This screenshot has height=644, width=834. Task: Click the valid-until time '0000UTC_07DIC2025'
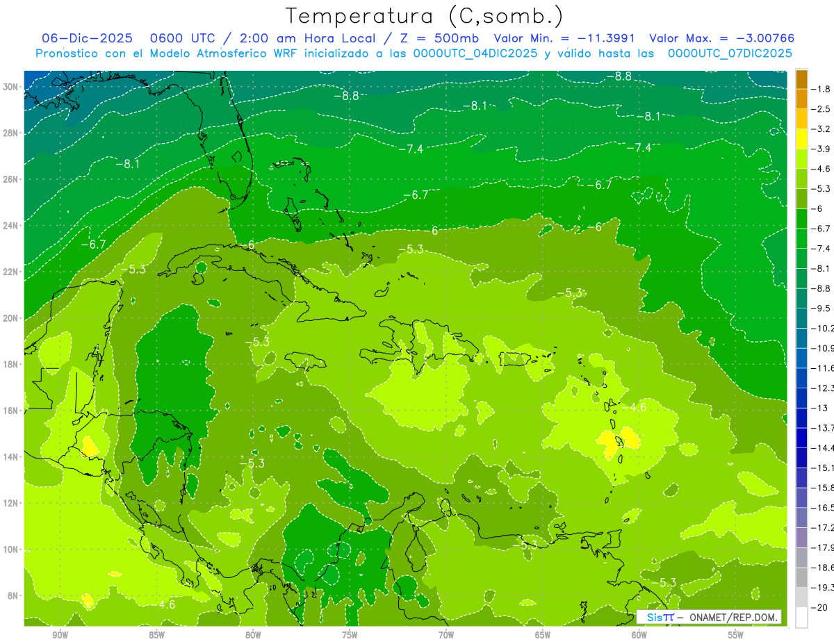(730, 53)
